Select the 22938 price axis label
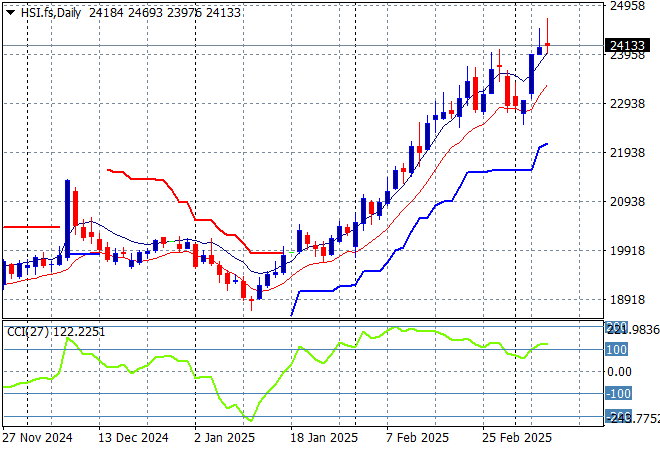Image resolution: width=660 pixels, height=450 pixels. click(626, 104)
